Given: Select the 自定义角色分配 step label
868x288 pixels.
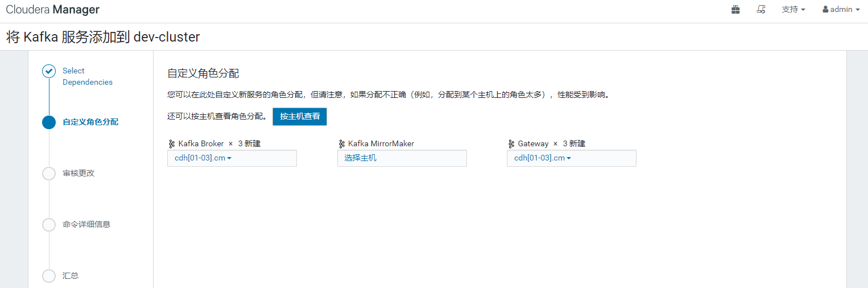Looking at the screenshot, I should (x=90, y=122).
